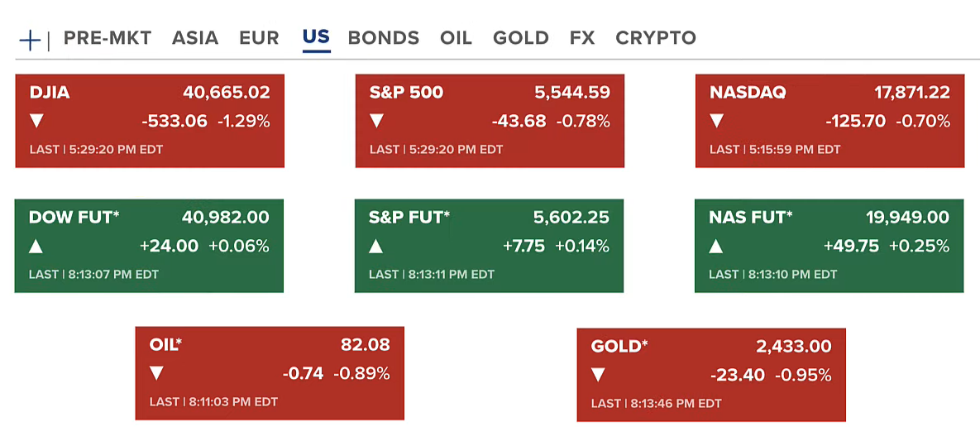This screenshot has height=441, width=980.
Task: Click the NASDAQ down arrow indicator
Action: 717,122
